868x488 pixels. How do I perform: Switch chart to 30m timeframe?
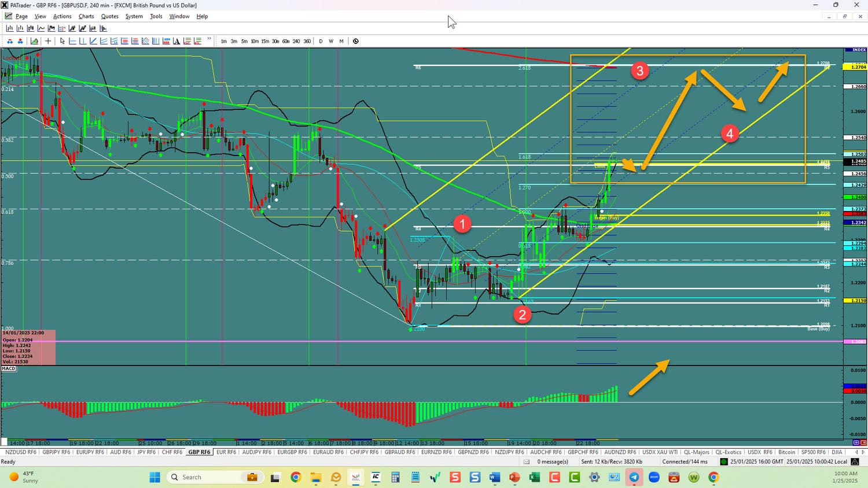(275, 41)
